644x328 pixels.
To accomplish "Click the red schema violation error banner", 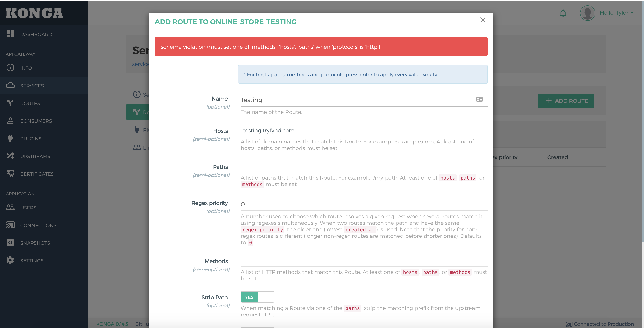I will click(x=321, y=47).
